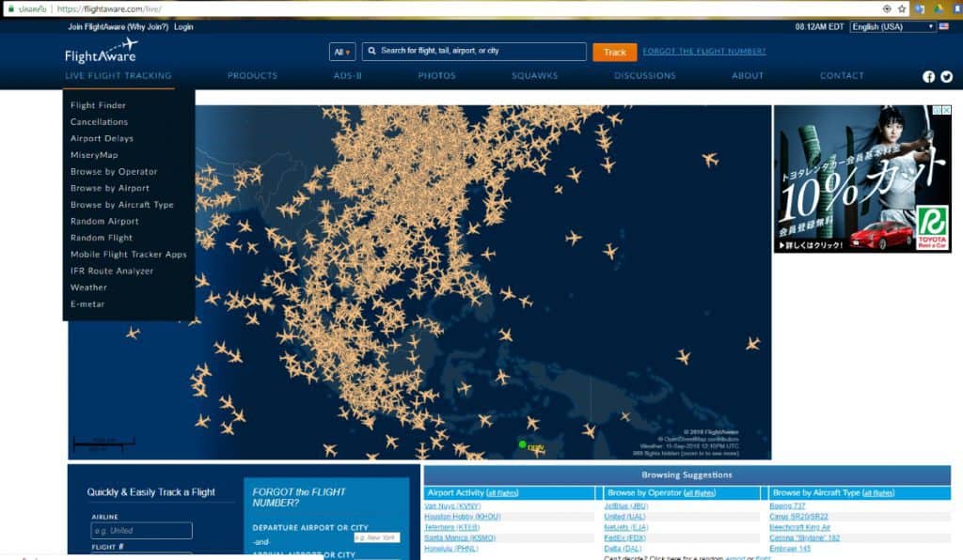
Task: Open Honolulu (PHNL) airport link
Action: (450, 549)
